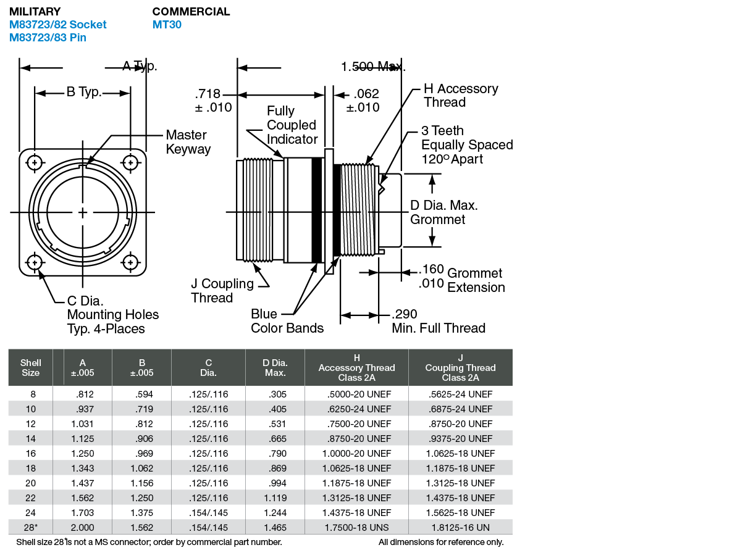The image size is (756, 558).
Task: Click the 3 Teeth Equally Spaced annotation
Action: pyautogui.click(x=466, y=145)
